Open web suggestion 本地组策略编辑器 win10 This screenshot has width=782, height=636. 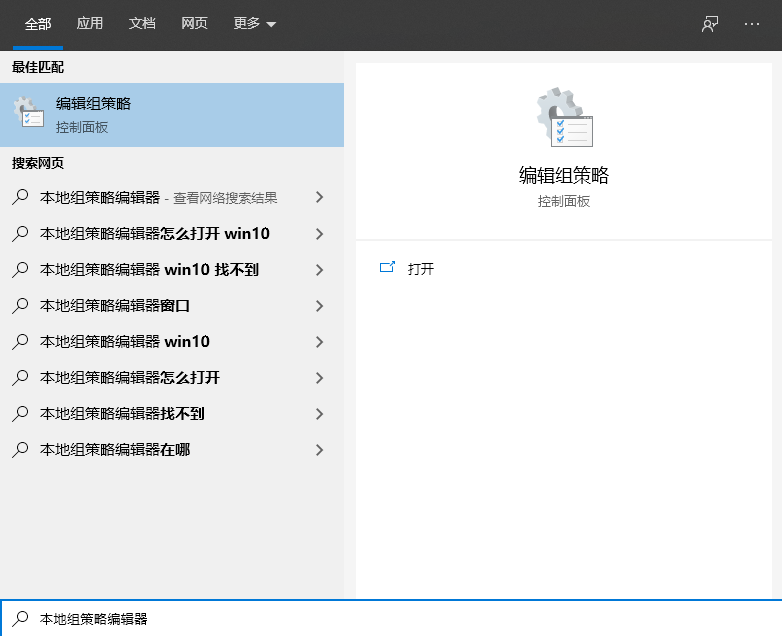tap(125, 342)
